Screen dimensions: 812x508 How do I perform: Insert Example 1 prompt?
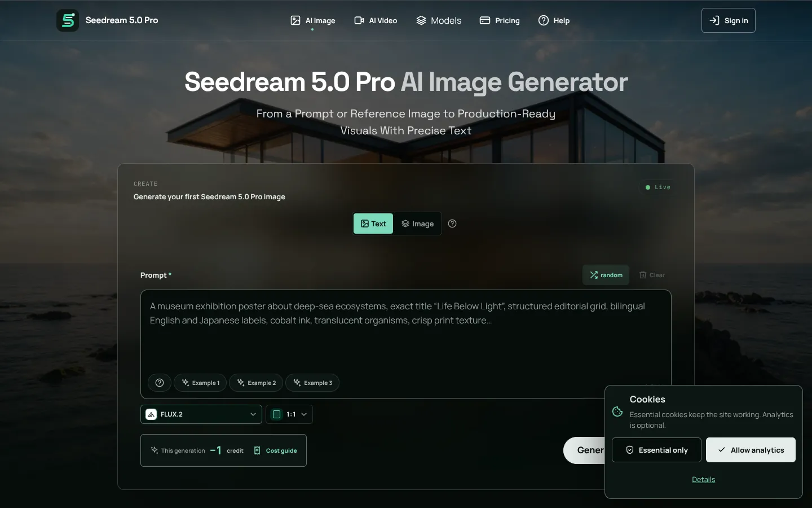point(200,383)
